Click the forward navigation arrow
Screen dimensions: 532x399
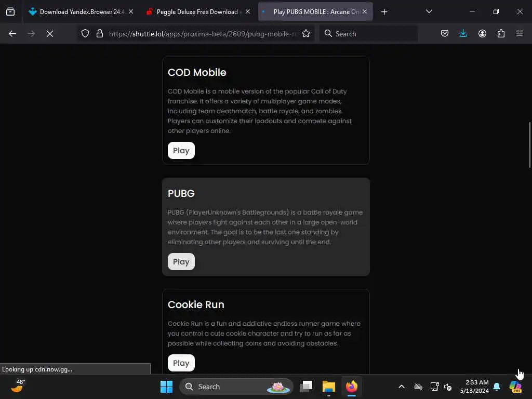(31, 34)
